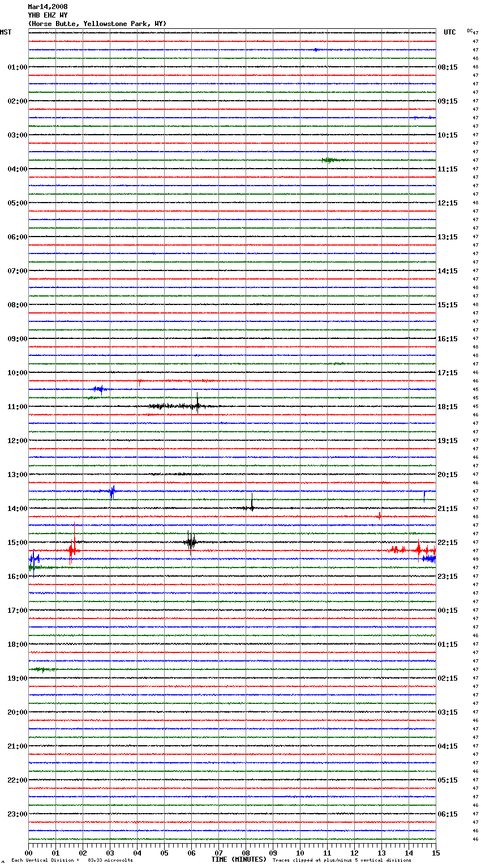The width and height of the screenshot is (481, 868).
Task: Select the 16:00 MST time label
Action: pyautogui.click(x=18, y=577)
